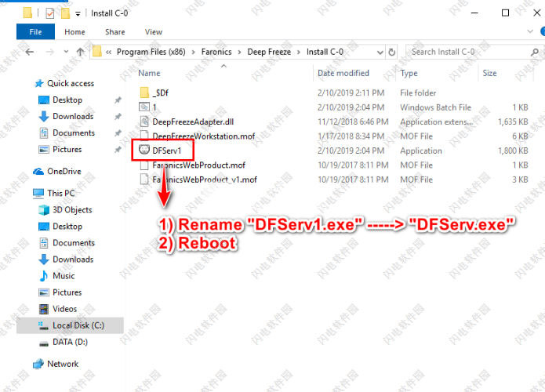The width and height of the screenshot is (545, 392).
Task: Expand the ribbon with the chevron
Action: (530, 31)
